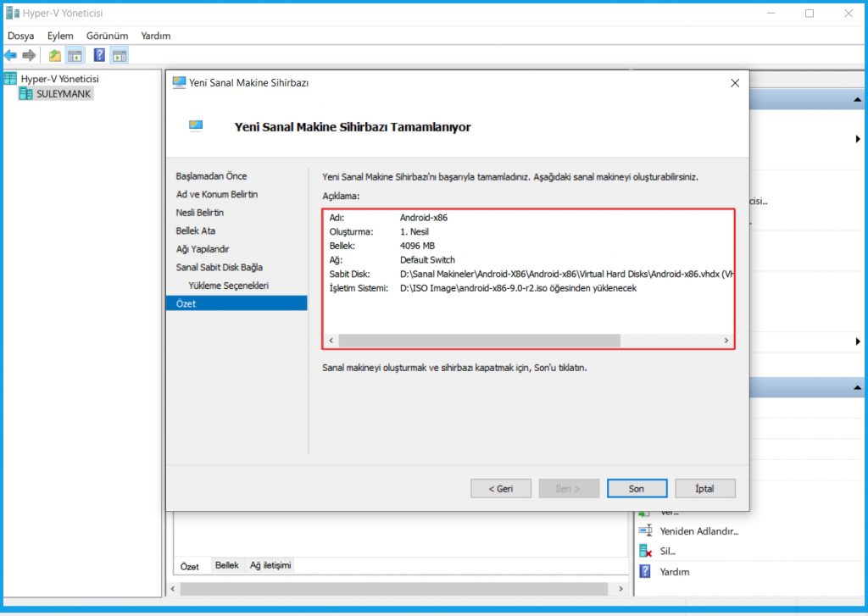Open the Görünüm menu
This screenshot has width=868, height=616.
[108, 36]
